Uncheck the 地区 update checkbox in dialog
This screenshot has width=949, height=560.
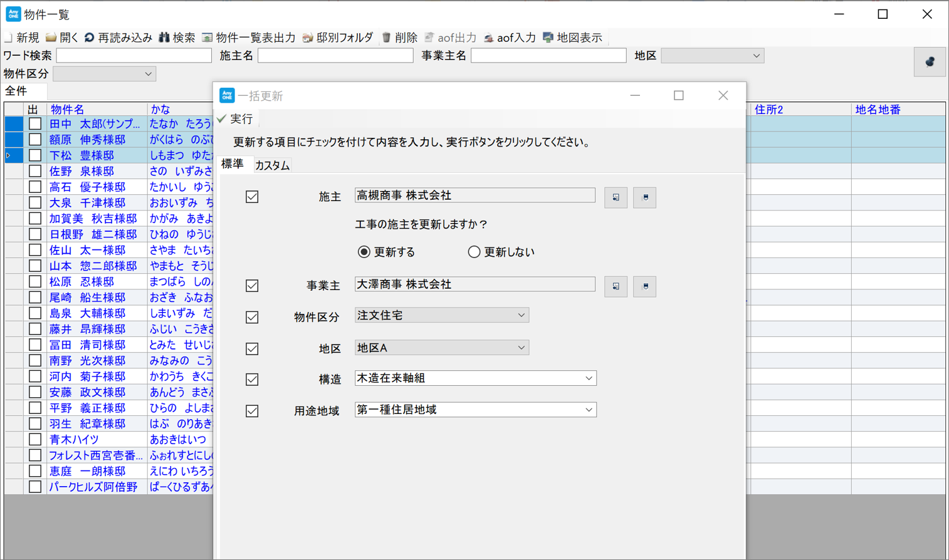(252, 348)
